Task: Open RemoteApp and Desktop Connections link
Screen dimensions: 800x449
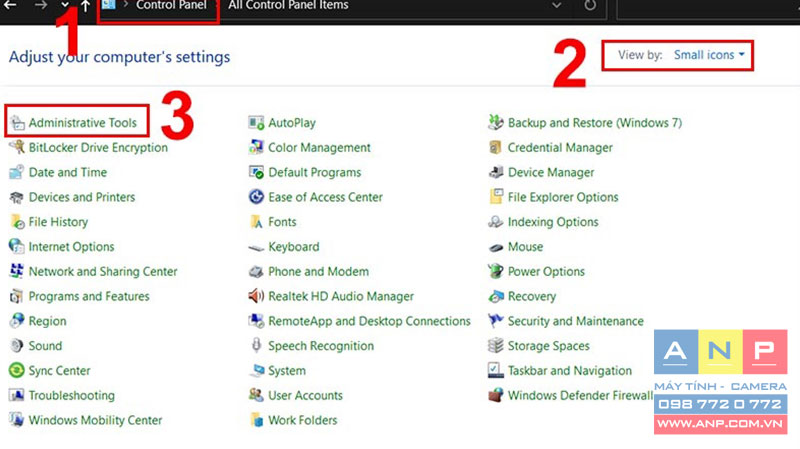Action: pos(369,321)
